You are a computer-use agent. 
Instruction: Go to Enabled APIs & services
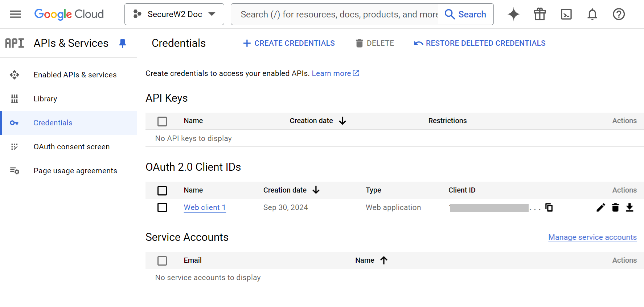75,75
